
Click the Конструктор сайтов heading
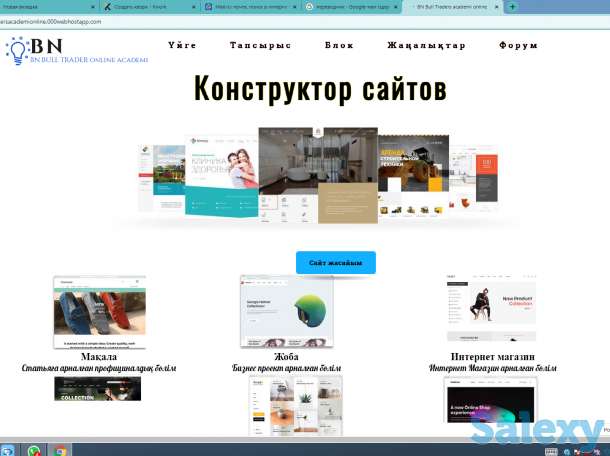tap(320, 89)
